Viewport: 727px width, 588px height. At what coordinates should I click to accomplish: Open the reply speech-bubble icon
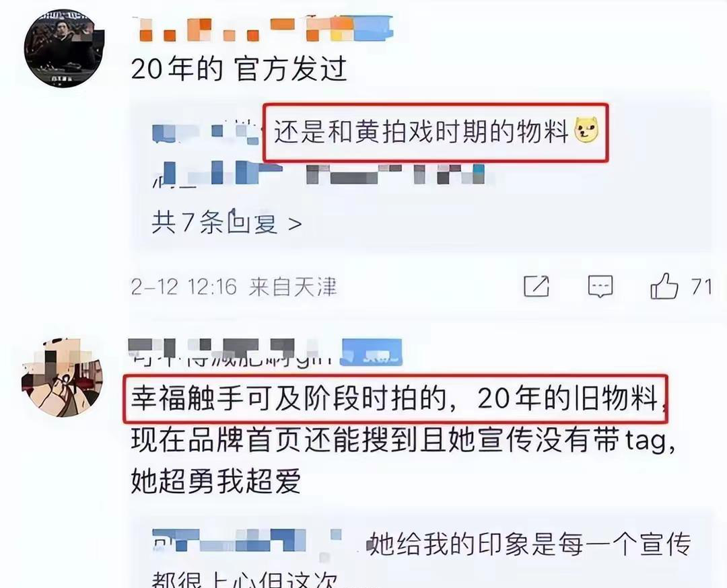[600, 287]
